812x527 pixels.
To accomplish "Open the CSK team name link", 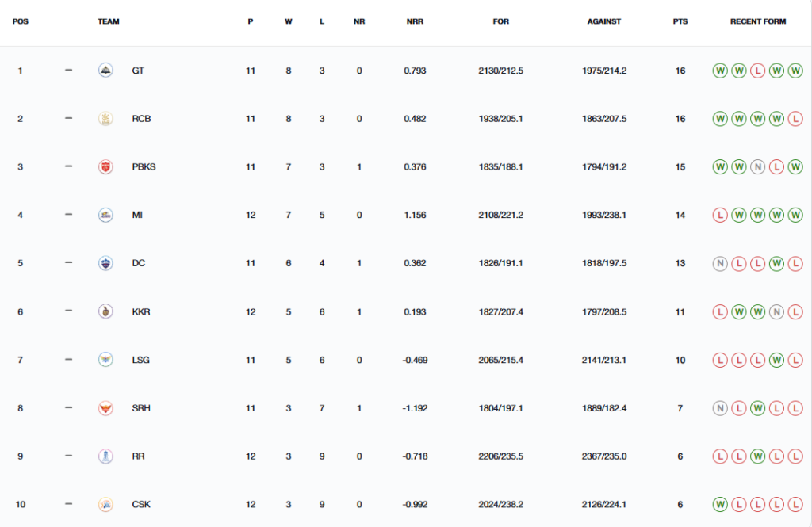I will tap(141, 504).
